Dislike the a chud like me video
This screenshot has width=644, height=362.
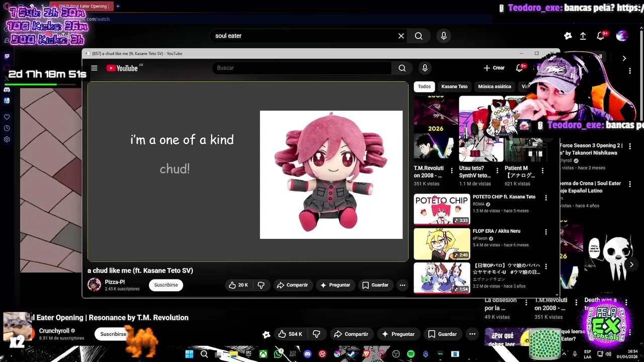[261, 285]
